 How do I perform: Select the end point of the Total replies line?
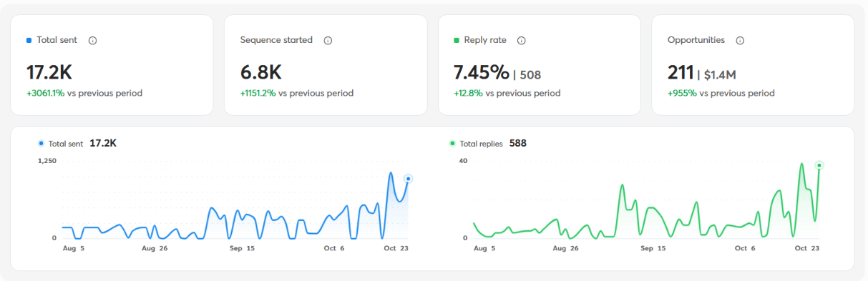[819, 165]
